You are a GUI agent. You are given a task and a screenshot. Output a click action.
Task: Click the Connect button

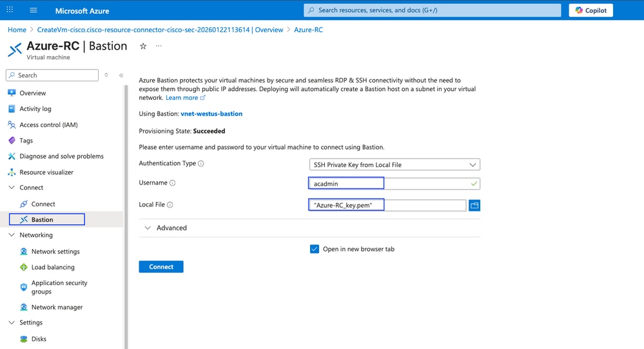[161, 267]
